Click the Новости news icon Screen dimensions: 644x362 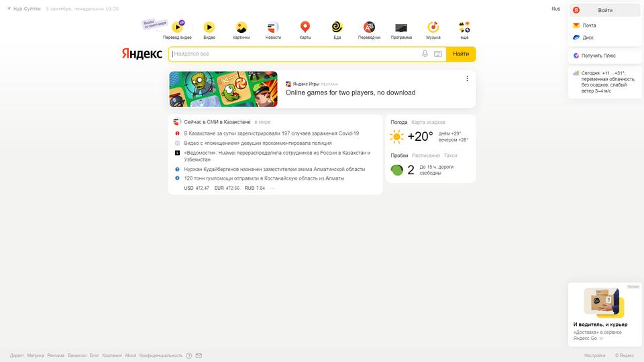273,27
